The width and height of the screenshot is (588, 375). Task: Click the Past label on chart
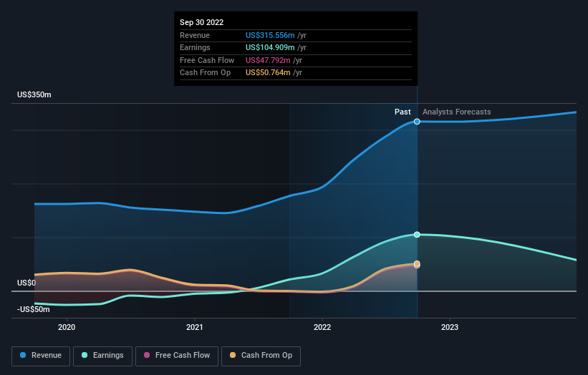[403, 112]
